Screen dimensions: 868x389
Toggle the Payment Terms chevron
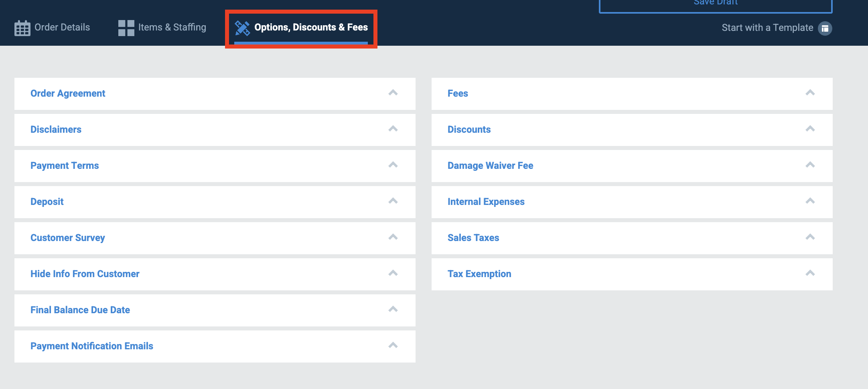pos(393,165)
